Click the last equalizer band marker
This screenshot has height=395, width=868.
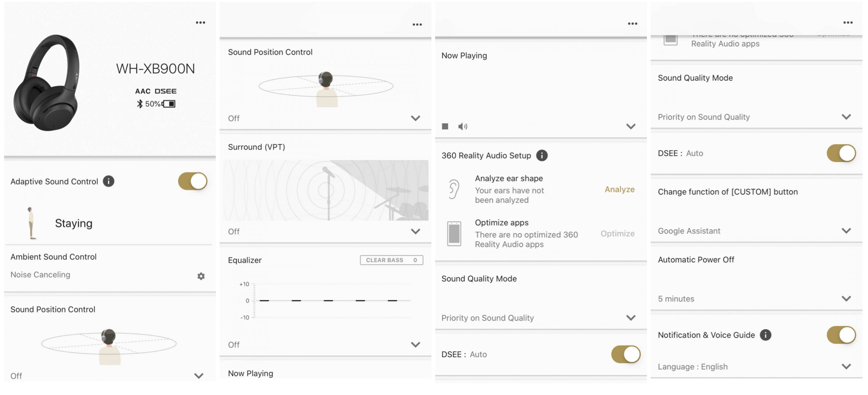[392, 301]
